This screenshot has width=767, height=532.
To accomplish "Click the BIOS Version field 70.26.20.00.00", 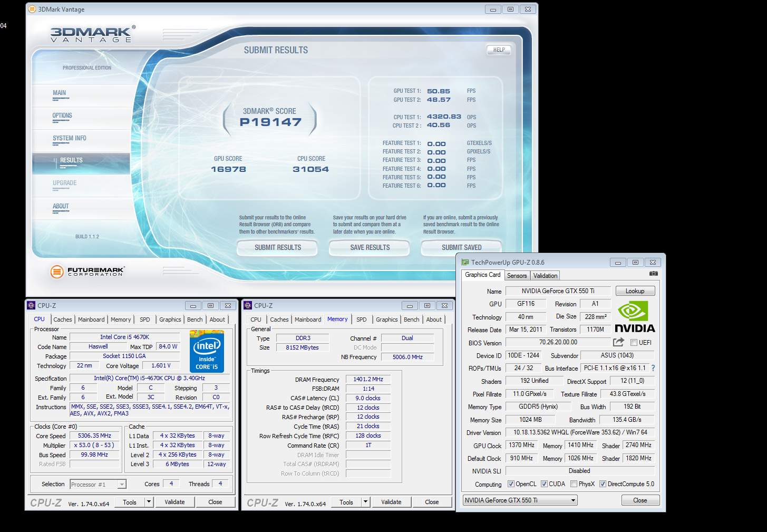I will (x=558, y=342).
